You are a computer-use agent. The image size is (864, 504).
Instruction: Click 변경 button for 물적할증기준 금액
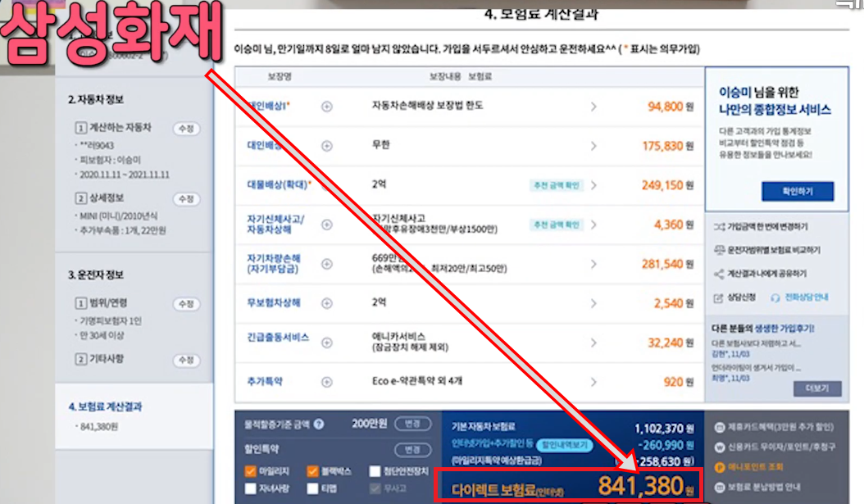tap(412, 424)
